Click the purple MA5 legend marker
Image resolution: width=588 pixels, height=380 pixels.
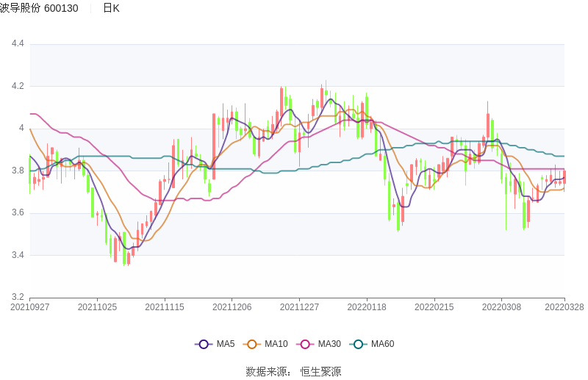(204, 344)
